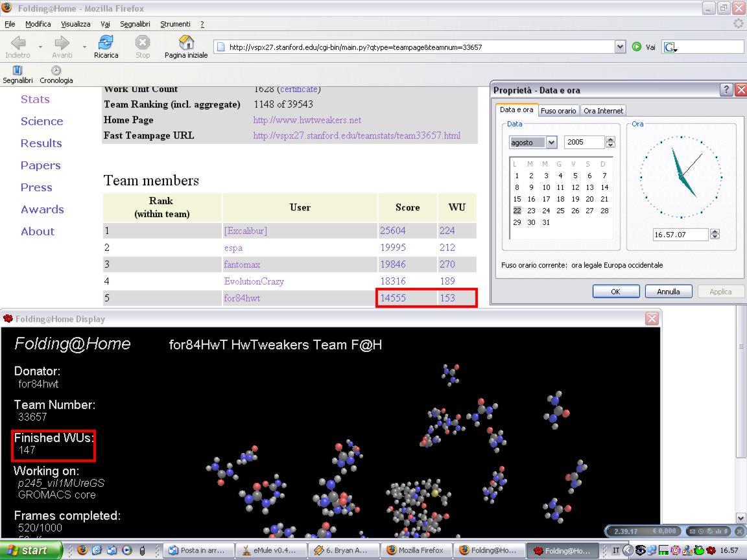
Task: Open [Excalibur] user link
Action: pyautogui.click(x=246, y=231)
